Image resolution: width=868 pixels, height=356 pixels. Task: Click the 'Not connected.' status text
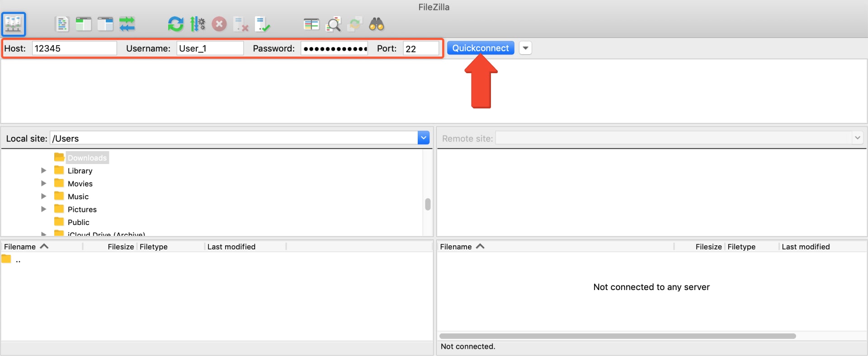pyautogui.click(x=468, y=347)
